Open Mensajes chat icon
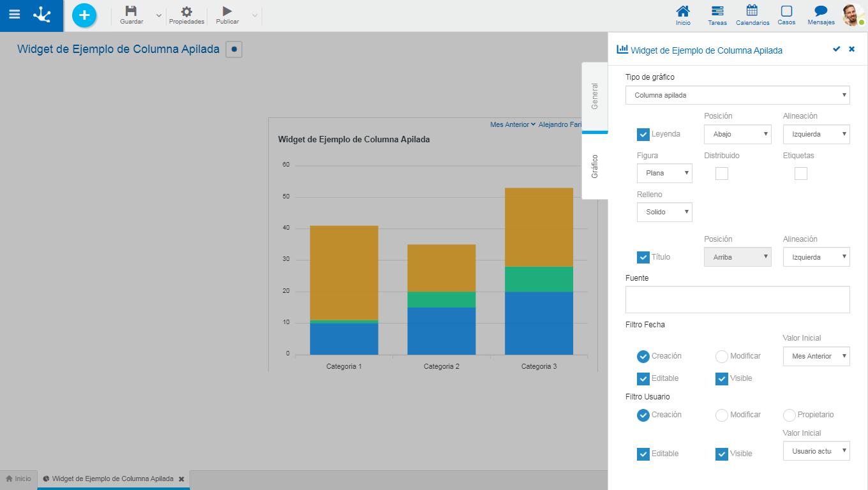 click(x=821, y=15)
